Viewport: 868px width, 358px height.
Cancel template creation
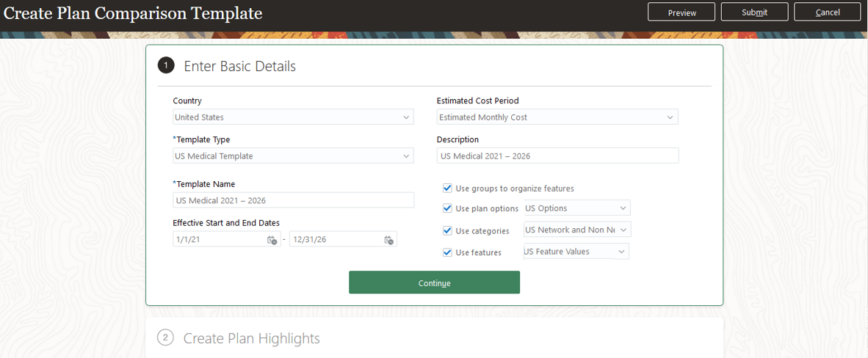[827, 12]
